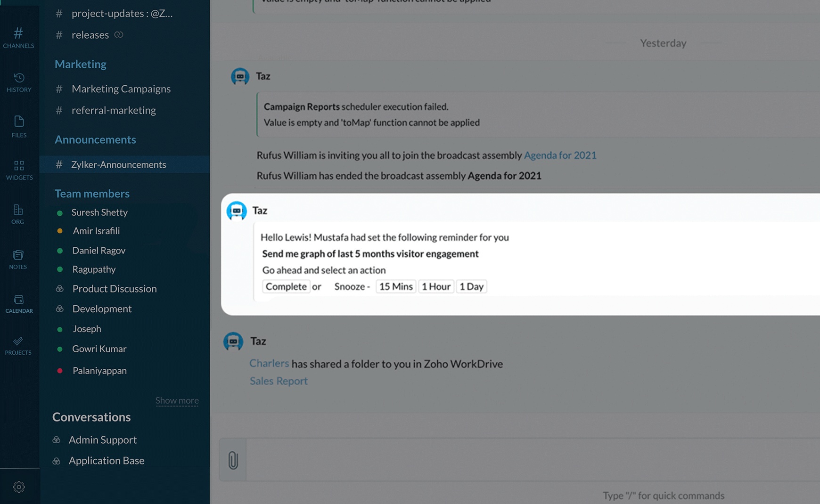Click the bold 'Send me graph' reminder text
The width and height of the screenshot is (820, 504).
[x=370, y=254]
